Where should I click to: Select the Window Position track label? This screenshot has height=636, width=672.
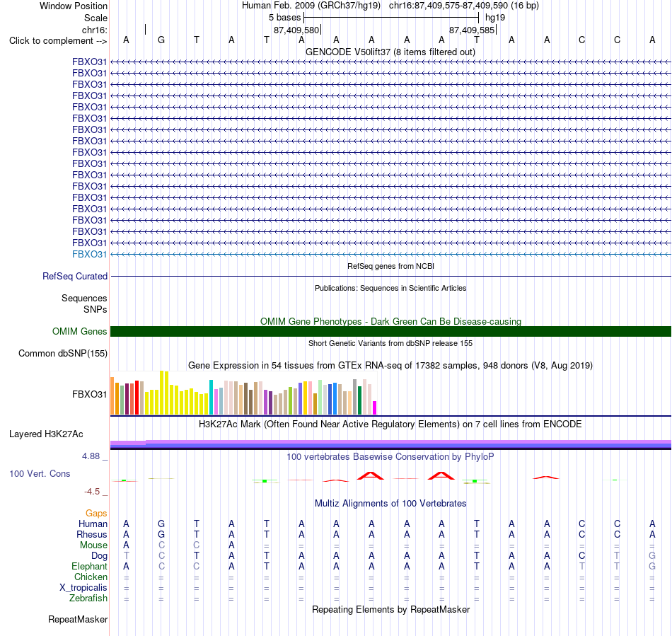coord(74,6)
